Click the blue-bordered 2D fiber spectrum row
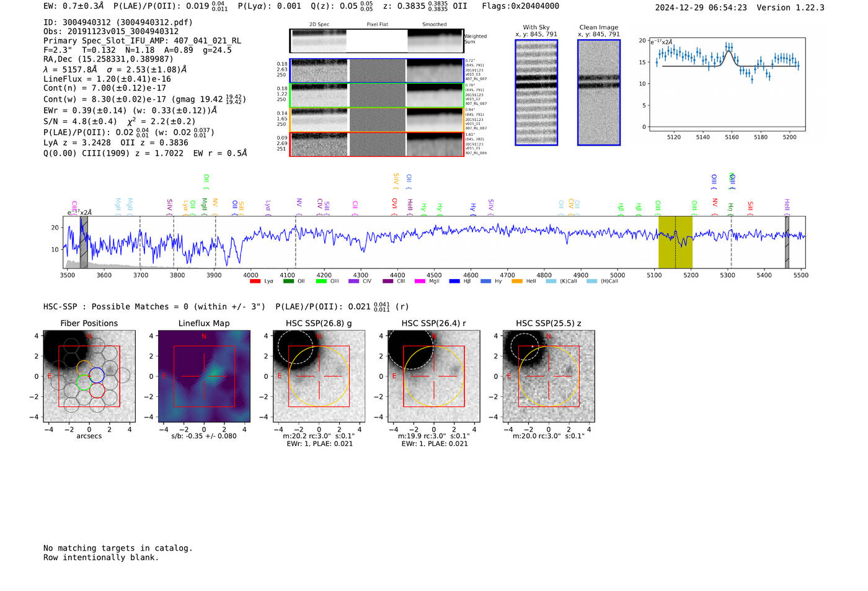Screen dimensions: 868x591 377,71
